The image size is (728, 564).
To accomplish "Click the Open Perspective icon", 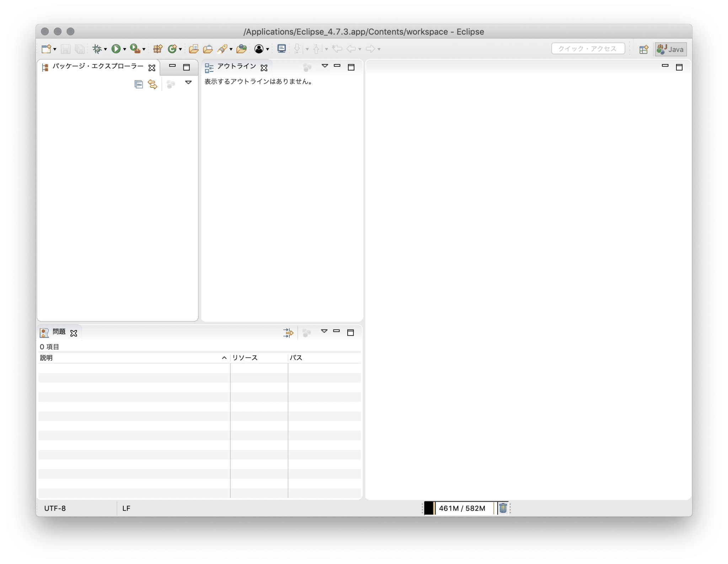I will click(643, 49).
